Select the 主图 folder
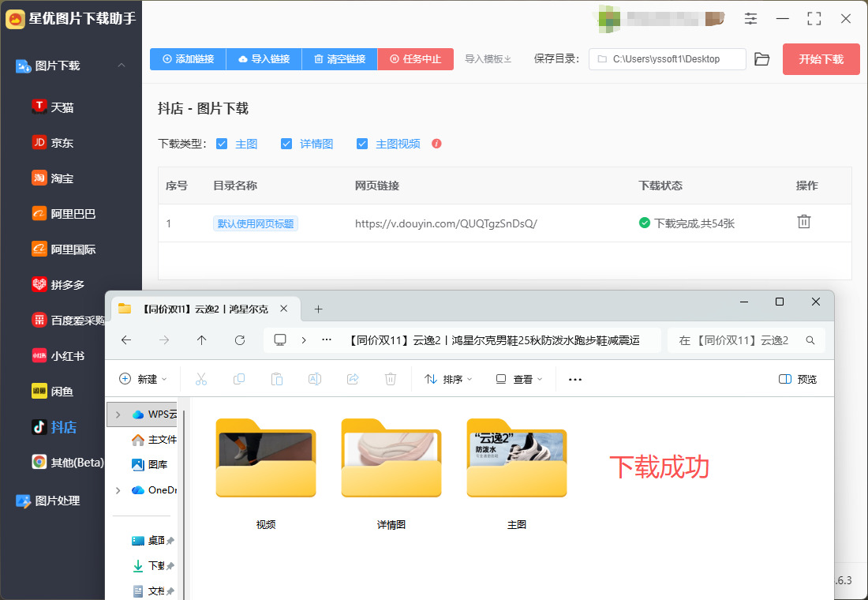 coord(517,474)
